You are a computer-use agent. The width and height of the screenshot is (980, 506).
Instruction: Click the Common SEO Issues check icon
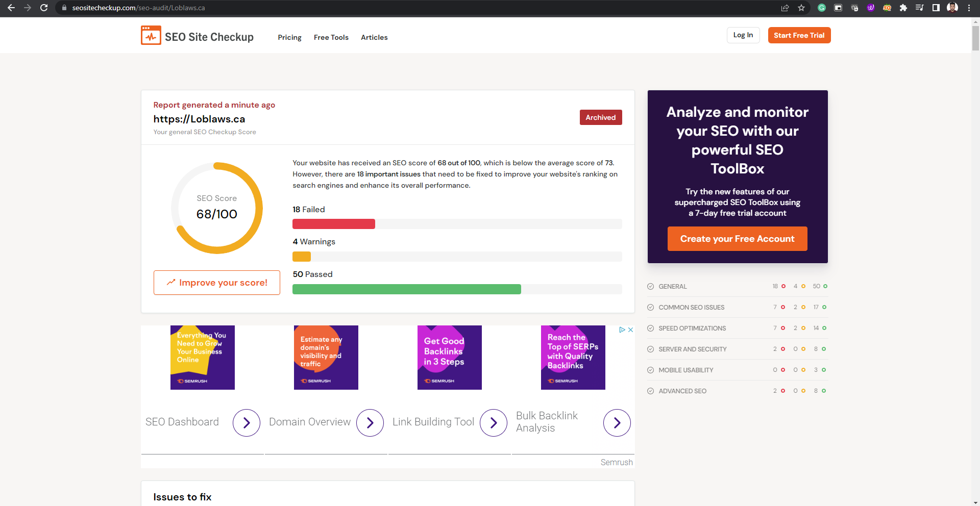pyautogui.click(x=651, y=308)
